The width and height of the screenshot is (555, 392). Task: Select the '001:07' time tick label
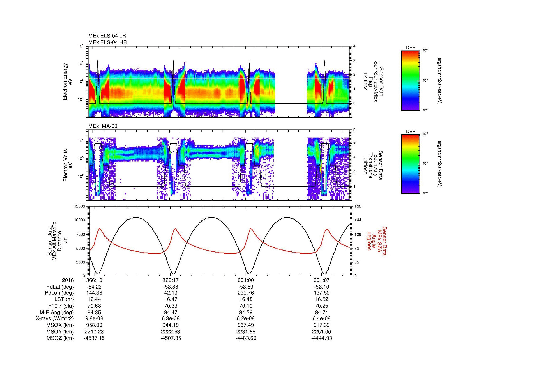coord(322,280)
